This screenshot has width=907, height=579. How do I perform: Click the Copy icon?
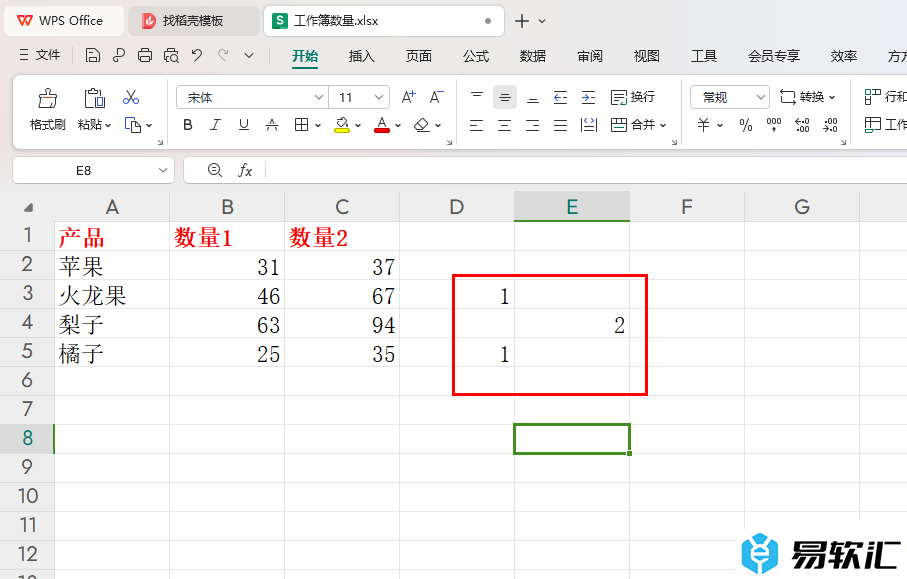[132, 125]
